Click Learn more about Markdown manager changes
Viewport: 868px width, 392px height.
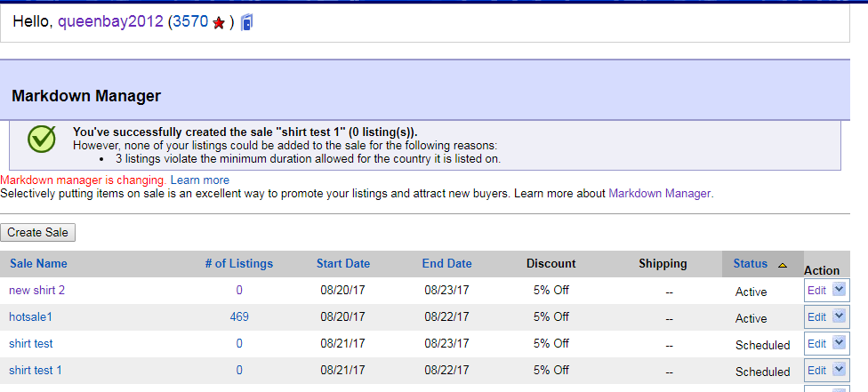[x=200, y=180]
